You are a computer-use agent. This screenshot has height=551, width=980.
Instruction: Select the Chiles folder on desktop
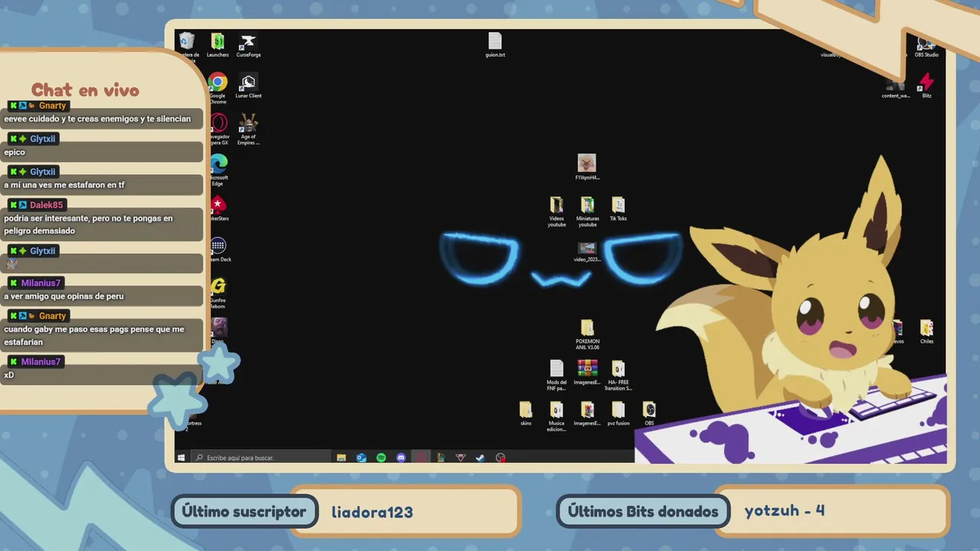[x=926, y=331]
